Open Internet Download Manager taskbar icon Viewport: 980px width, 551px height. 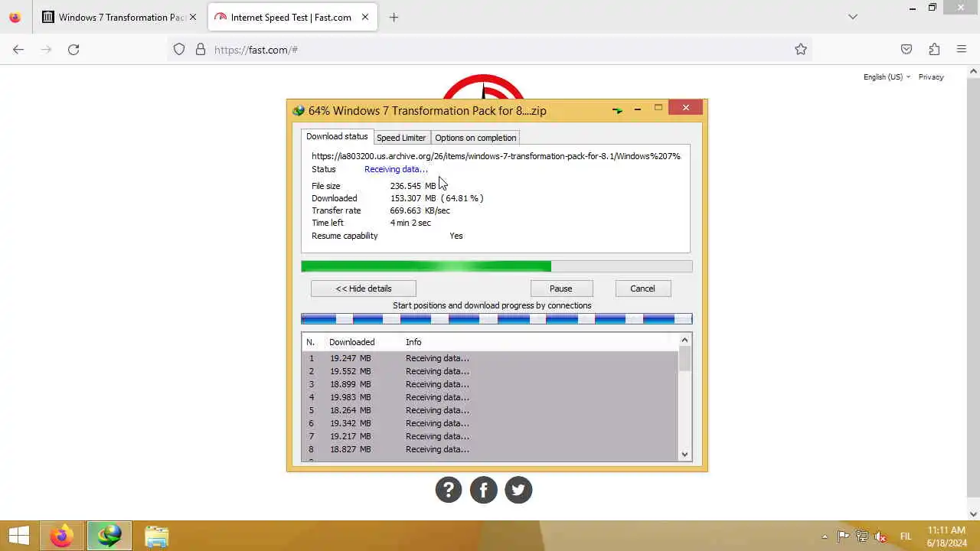(109, 536)
